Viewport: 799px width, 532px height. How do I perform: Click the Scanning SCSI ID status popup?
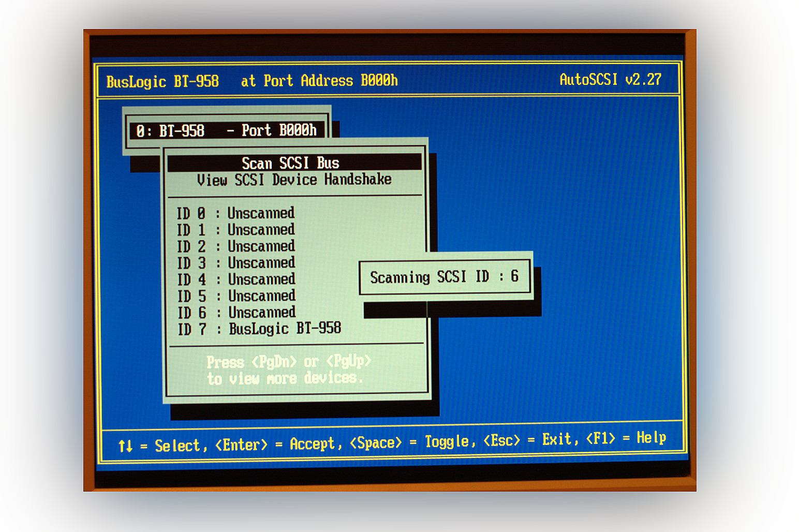[445, 277]
